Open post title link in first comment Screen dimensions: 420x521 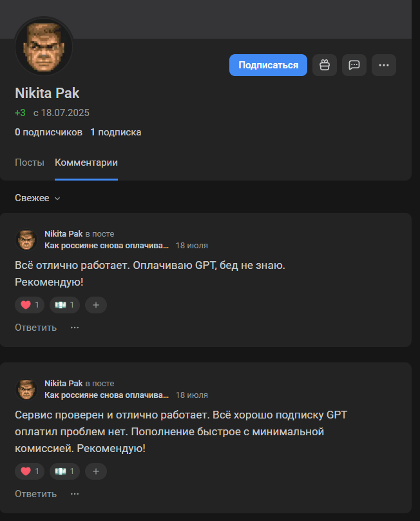tap(106, 246)
